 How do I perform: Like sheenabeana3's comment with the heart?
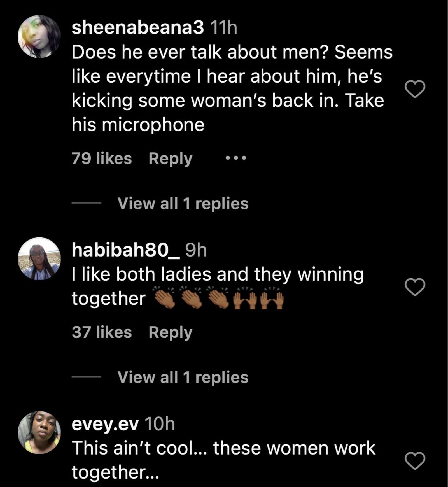[x=415, y=89]
